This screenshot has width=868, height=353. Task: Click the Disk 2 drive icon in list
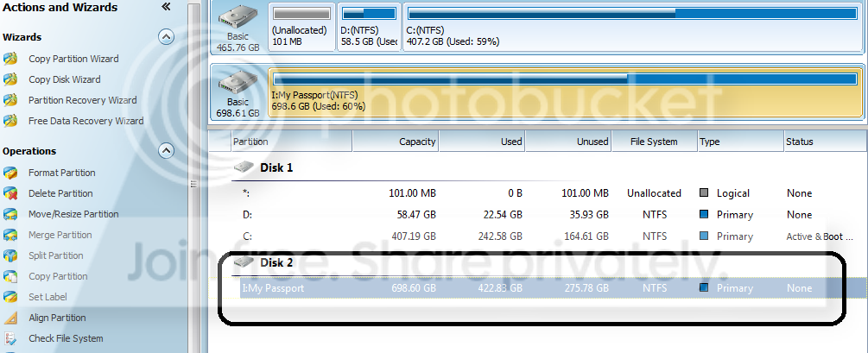click(244, 262)
